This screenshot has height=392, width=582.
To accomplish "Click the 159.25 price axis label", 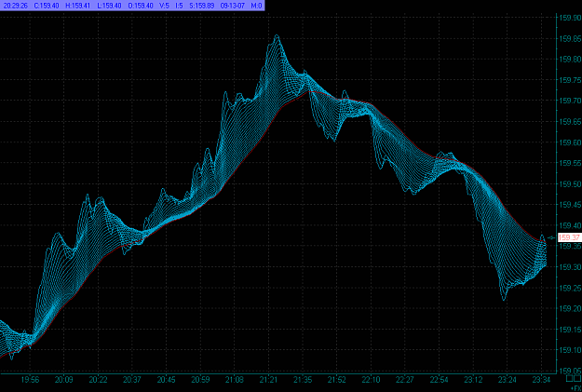I will [x=570, y=288].
